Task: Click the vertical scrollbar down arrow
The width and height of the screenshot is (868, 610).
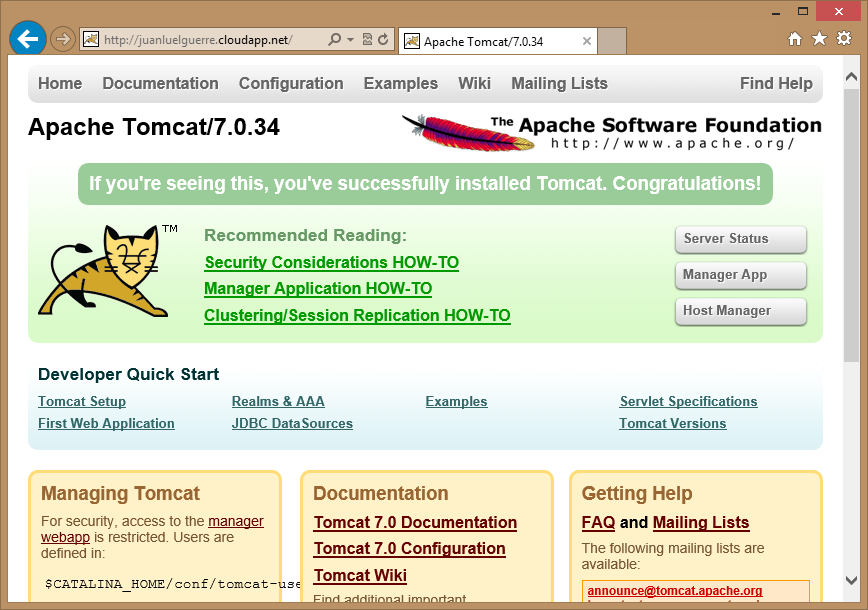Action: click(851, 580)
